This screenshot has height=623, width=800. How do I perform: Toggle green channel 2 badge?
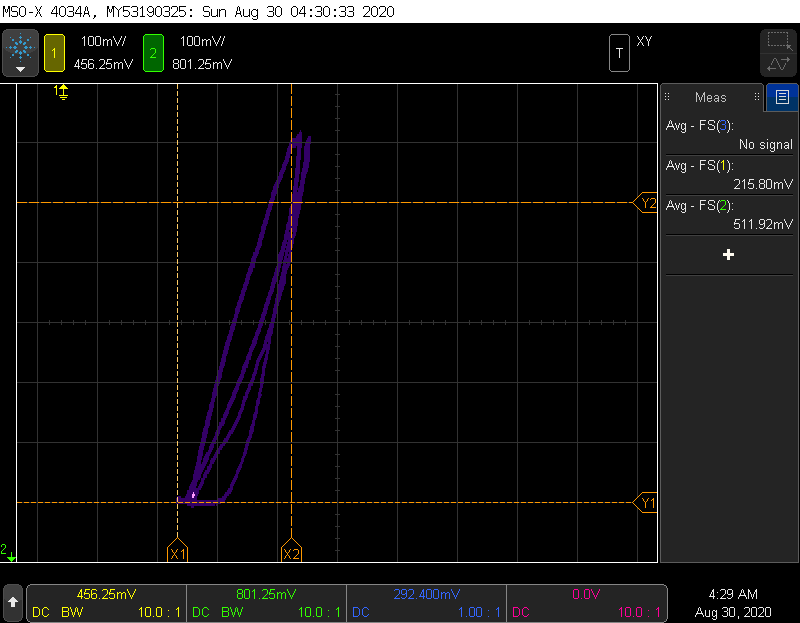(152, 53)
